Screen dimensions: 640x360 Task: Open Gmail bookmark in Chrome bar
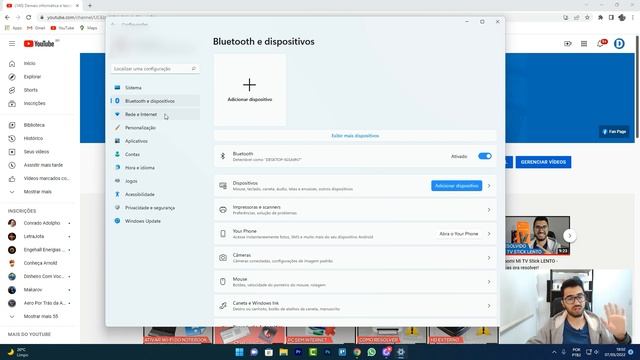coord(36,28)
